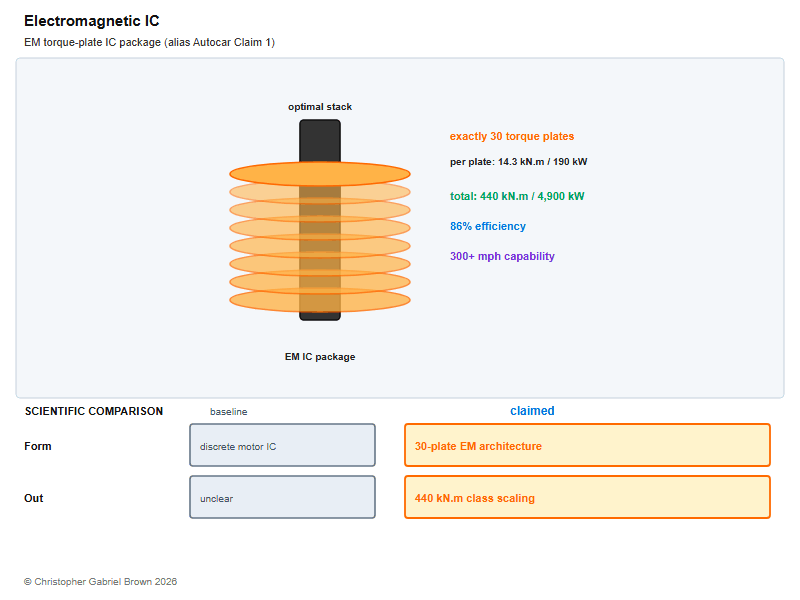The width and height of the screenshot is (800, 600).
Task: Click the bottom torque plate of stack
Action: 320,300
